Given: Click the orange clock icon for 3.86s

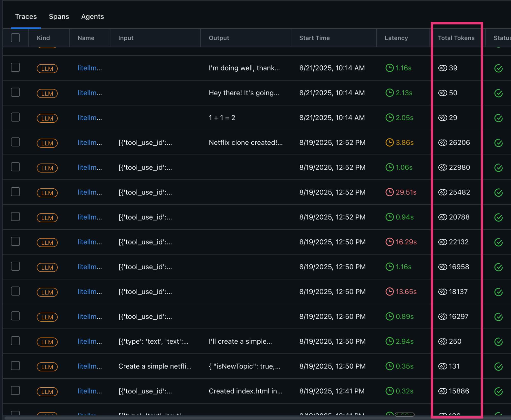Looking at the screenshot, I should (389, 143).
